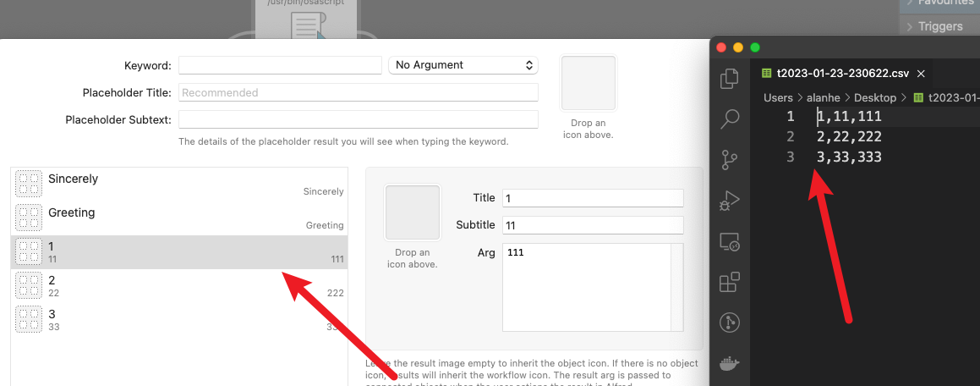Click the Placeholder Title field

[x=359, y=92]
